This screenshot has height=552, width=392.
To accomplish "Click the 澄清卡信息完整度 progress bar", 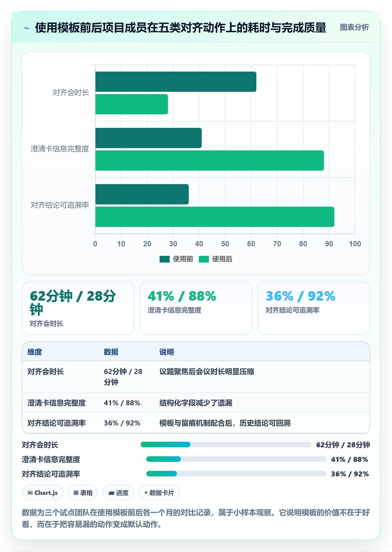I will click(x=236, y=459).
